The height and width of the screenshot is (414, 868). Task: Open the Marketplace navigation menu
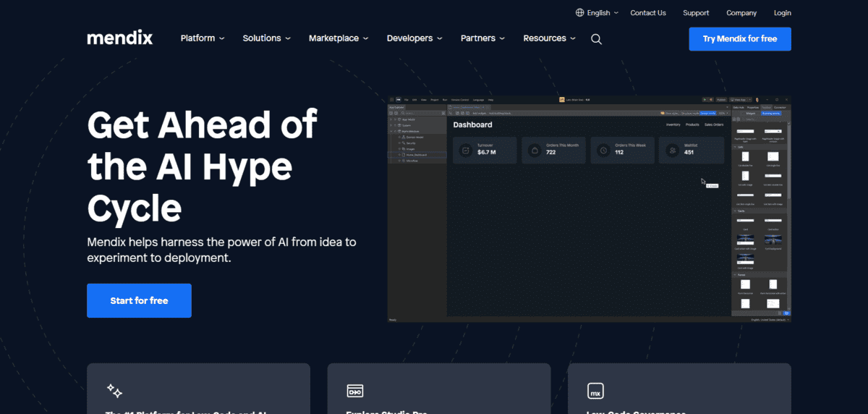click(339, 38)
